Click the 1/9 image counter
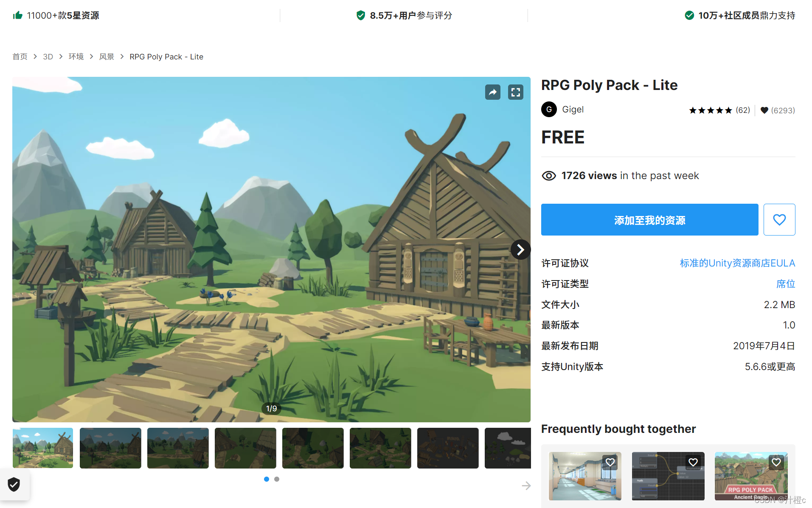The image size is (812, 508). pyautogui.click(x=271, y=408)
